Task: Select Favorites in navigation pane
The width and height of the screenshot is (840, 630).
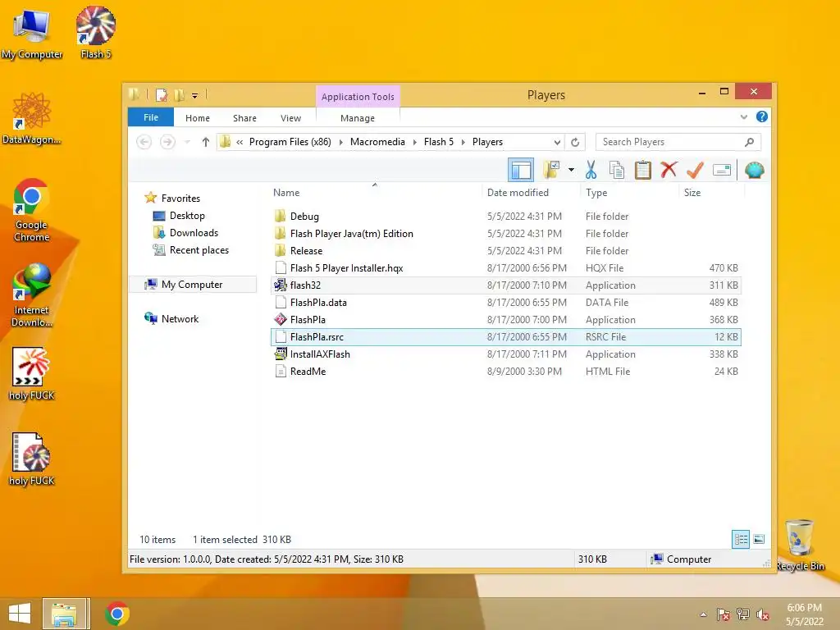Action: 180,199
